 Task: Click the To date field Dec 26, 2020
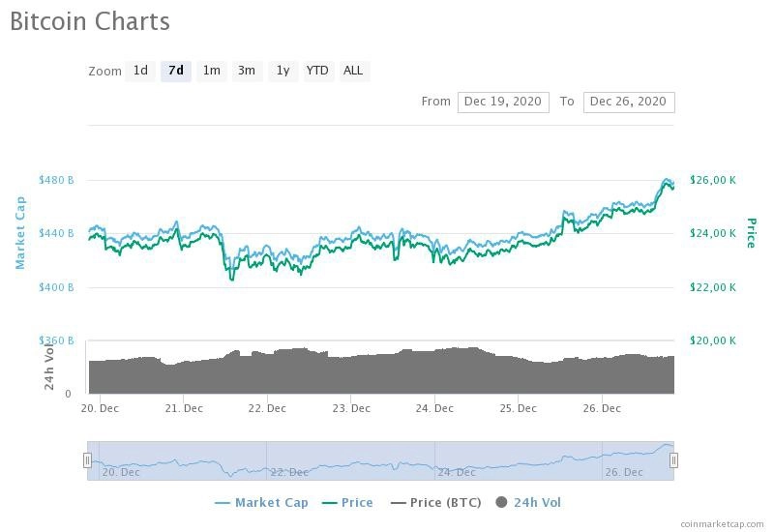[x=628, y=103]
